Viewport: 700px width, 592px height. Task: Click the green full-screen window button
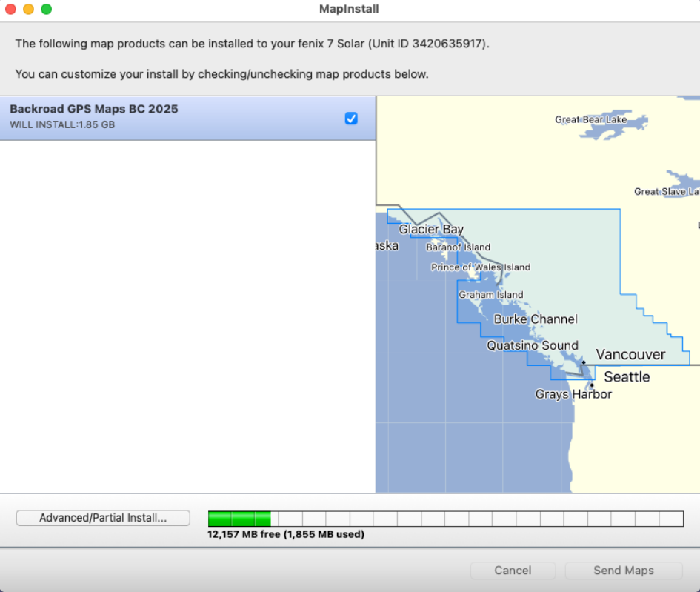coord(47,9)
